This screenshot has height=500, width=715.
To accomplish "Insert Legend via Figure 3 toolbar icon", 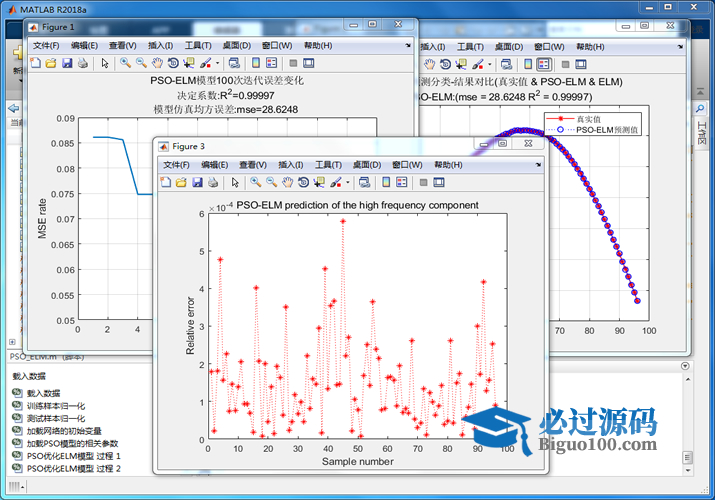I will pyautogui.click(x=402, y=182).
